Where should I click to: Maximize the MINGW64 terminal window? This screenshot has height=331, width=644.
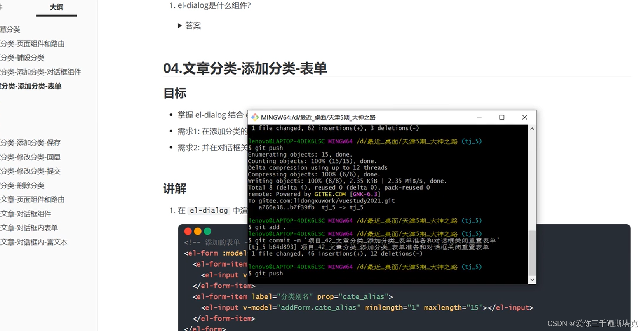(501, 117)
